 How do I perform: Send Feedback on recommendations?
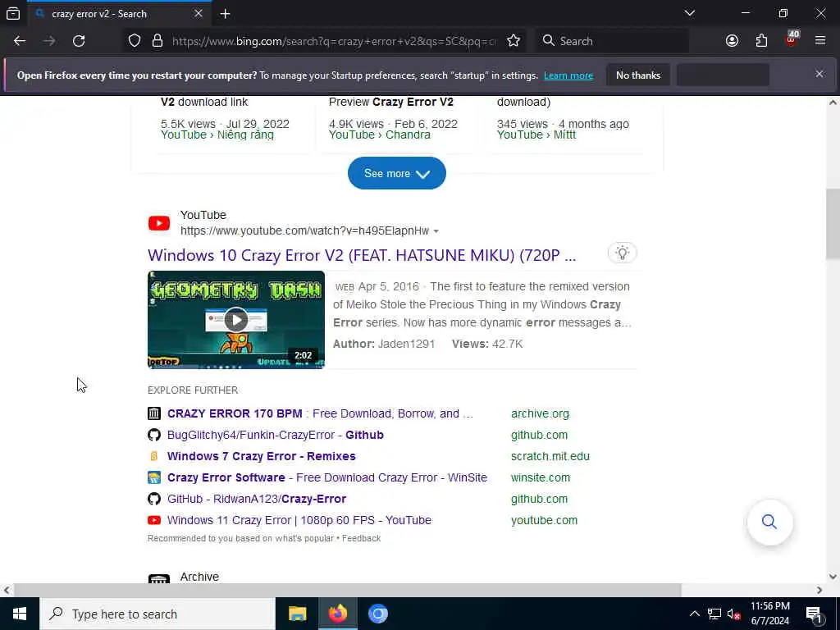point(361,538)
